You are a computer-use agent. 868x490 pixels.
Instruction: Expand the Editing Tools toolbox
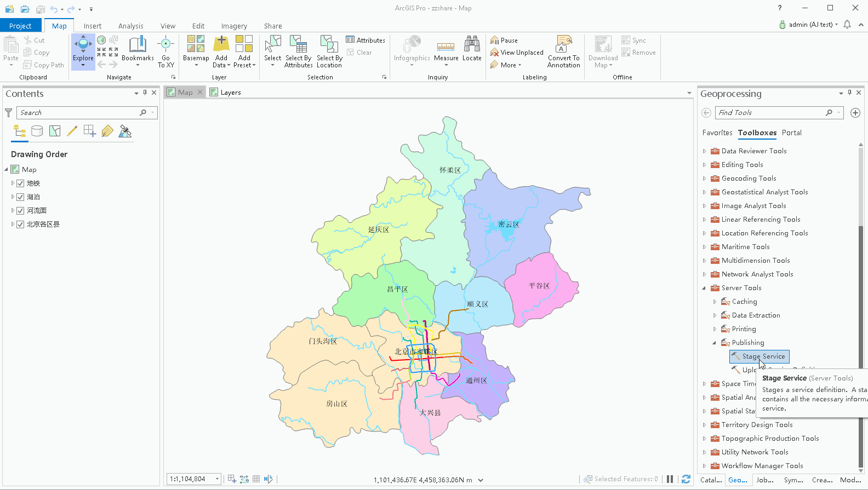(704, 165)
